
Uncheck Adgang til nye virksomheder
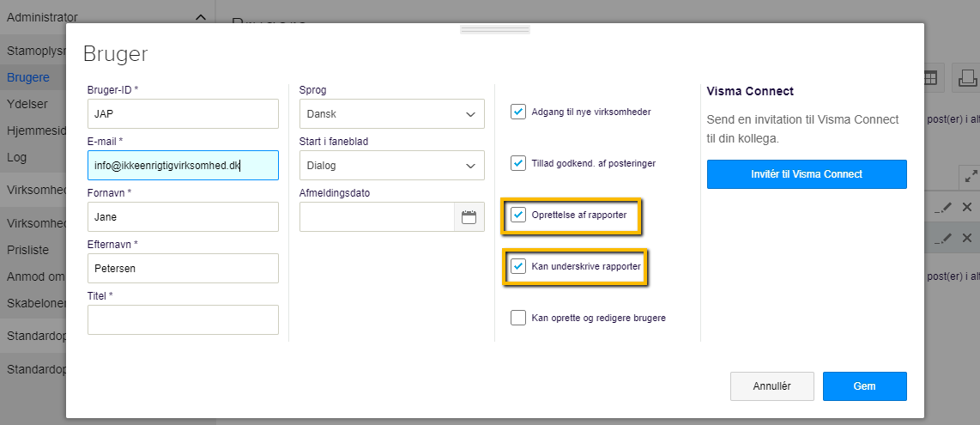click(x=518, y=112)
